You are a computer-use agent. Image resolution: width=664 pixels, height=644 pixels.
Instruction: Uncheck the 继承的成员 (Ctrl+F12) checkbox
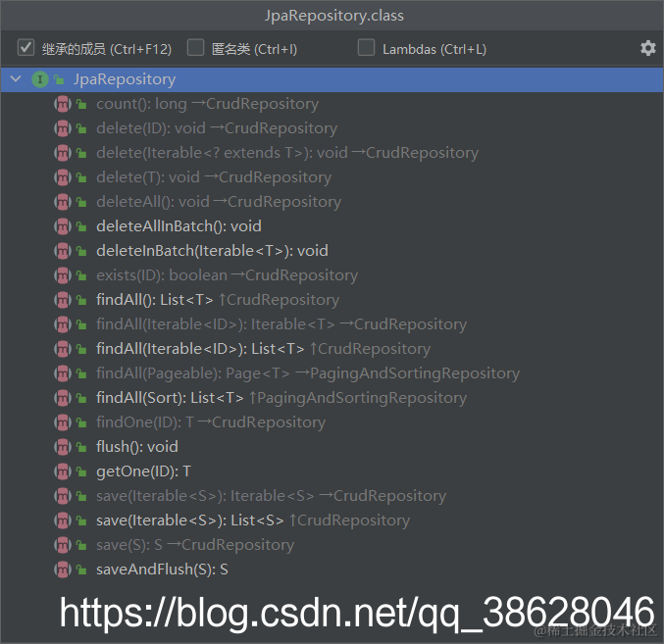pyautogui.click(x=26, y=47)
